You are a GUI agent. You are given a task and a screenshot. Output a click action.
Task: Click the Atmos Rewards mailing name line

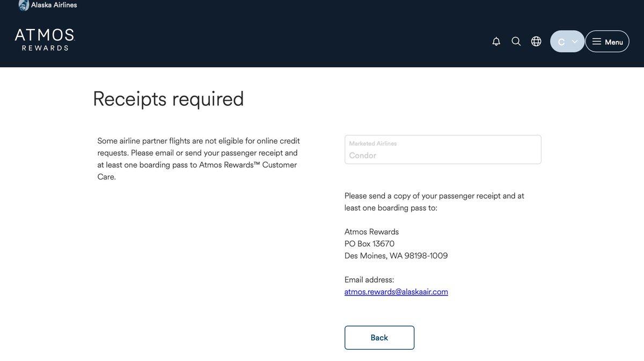click(371, 232)
